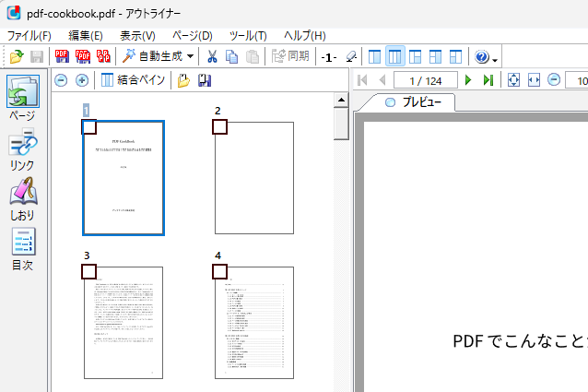Viewport: 588px width, 392px height.
Task: Jump to last page in preview
Action: pyautogui.click(x=488, y=80)
